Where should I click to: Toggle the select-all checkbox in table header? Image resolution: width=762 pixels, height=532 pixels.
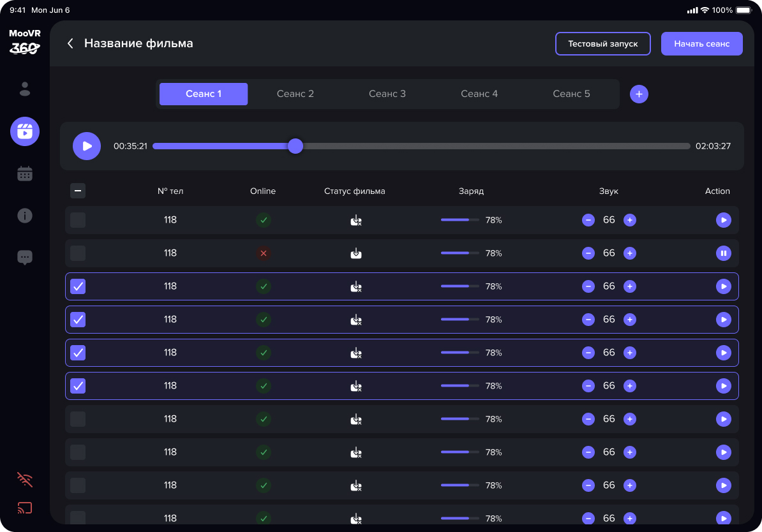pyautogui.click(x=78, y=191)
